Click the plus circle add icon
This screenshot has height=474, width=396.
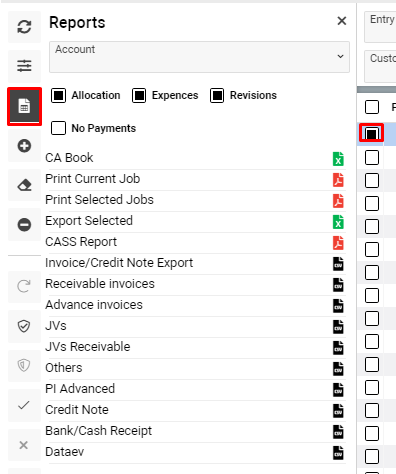click(24, 146)
